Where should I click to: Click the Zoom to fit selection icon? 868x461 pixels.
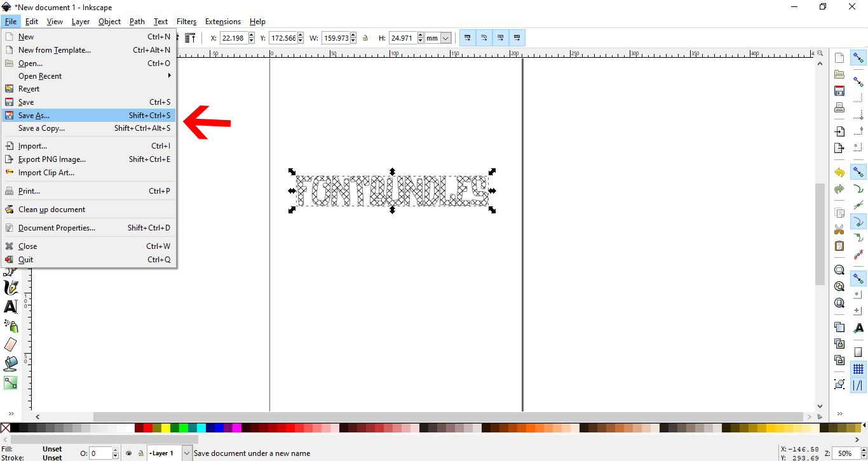click(x=839, y=270)
